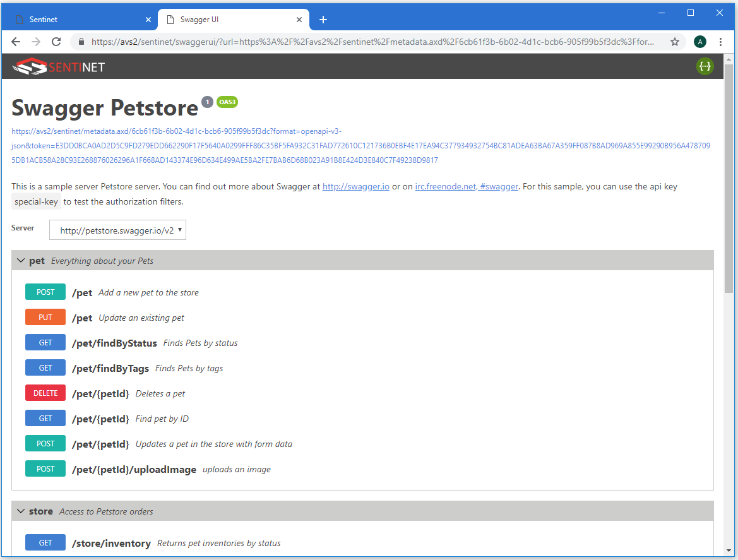Maximize the browser window
The image size is (738, 560).
691,13
